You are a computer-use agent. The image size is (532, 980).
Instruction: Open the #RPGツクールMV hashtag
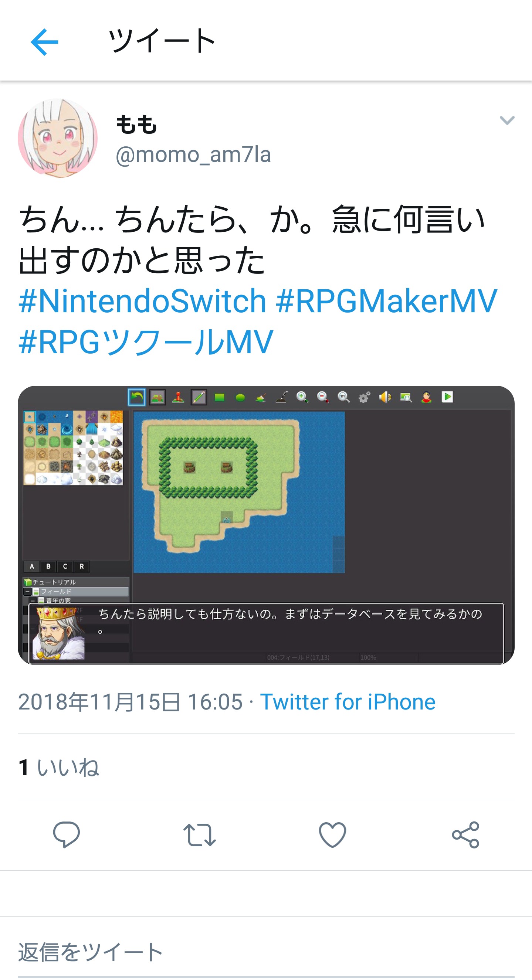(x=146, y=341)
